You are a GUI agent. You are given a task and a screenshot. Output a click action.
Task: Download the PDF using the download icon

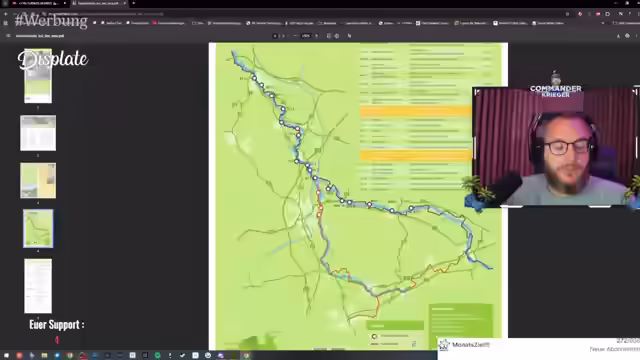pyautogui.click(x=618, y=36)
